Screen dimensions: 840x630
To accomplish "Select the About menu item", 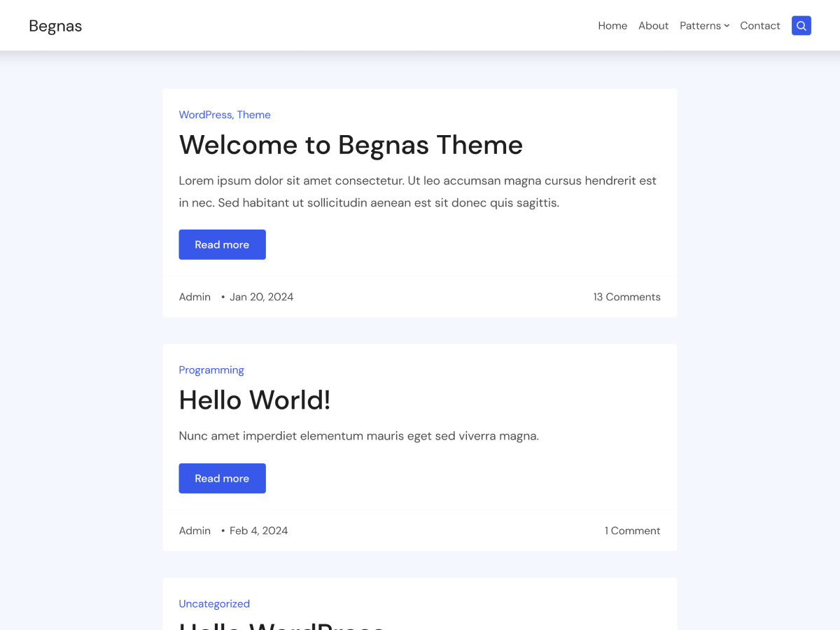I will tap(653, 25).
